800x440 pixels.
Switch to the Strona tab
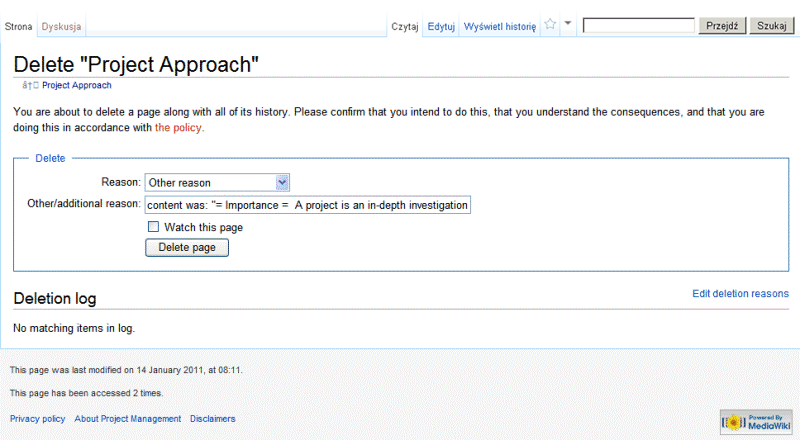[x=19, y=26]
